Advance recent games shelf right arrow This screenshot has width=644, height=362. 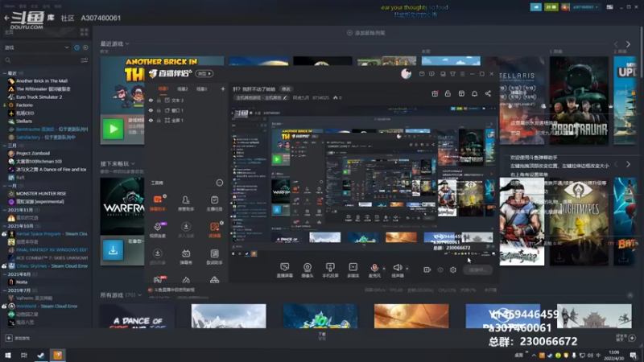(629, 44)
